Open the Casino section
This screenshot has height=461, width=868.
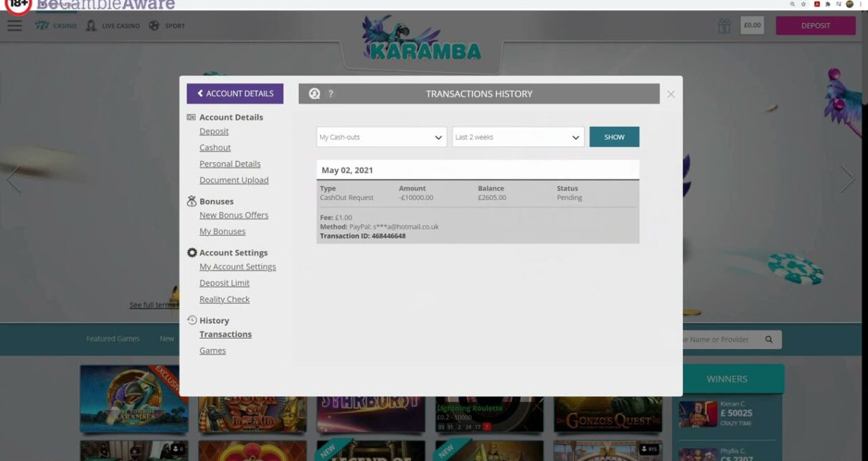56,26
